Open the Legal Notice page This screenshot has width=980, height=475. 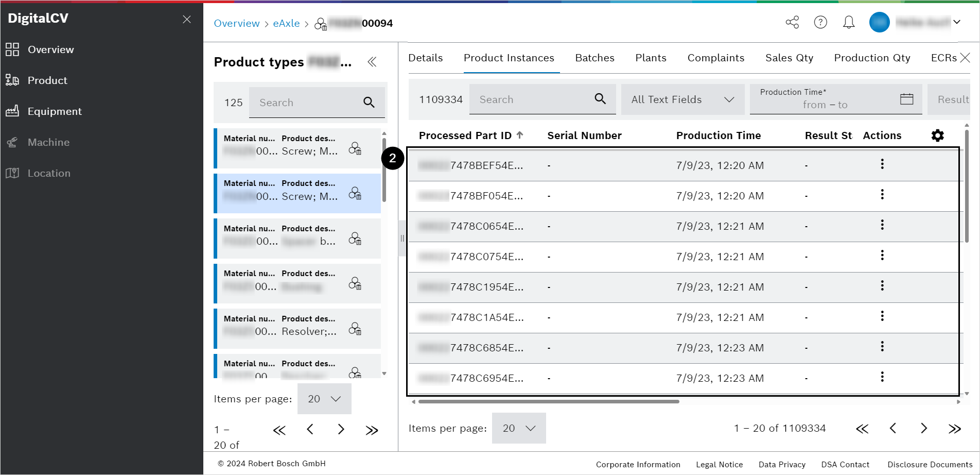pos(719,464)
